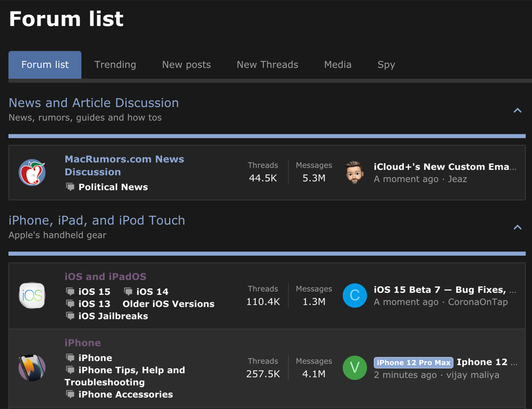Click the 4.1M messages count

314,374
